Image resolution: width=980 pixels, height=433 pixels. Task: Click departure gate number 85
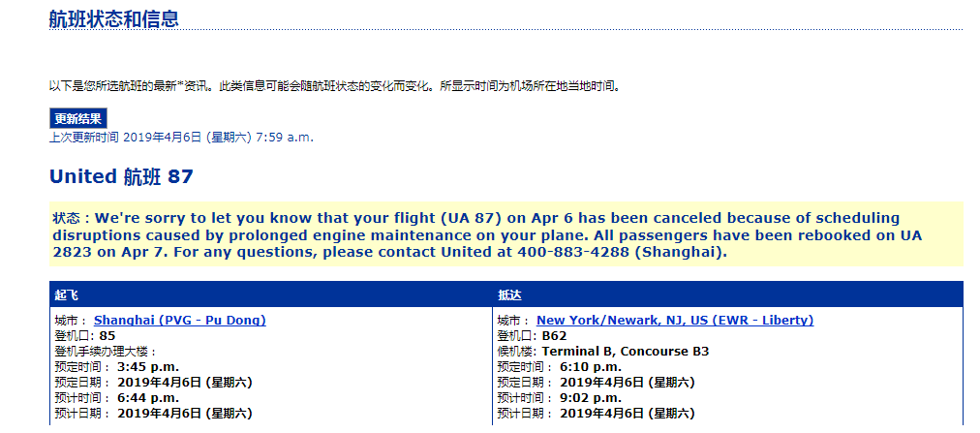pos(107,336)
